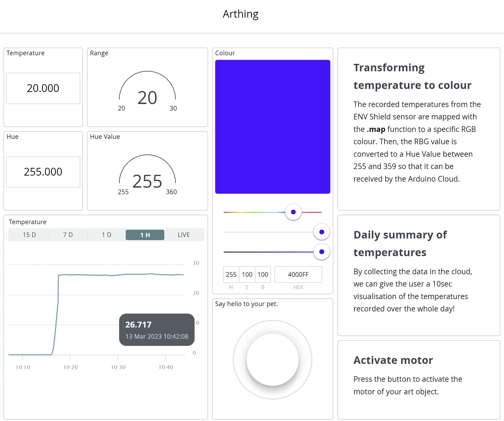The height and width of the screenshot is (421, 504).
Task: Select the 1 H time range tab
Action: click(x=145, y=235)
